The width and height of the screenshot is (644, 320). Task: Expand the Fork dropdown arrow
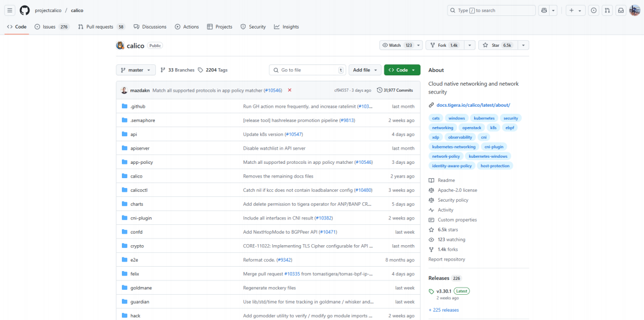click(x=469, y=45)
